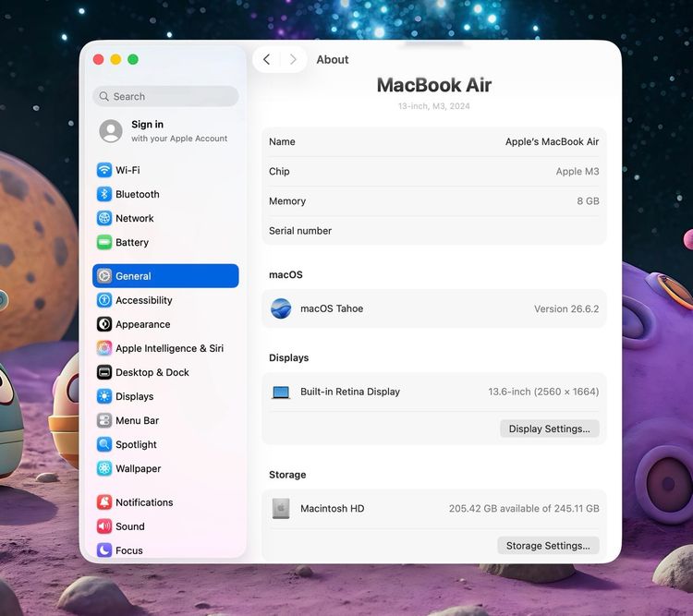Click the Chip row label
The image size is (693, 616).
(279, 172)
